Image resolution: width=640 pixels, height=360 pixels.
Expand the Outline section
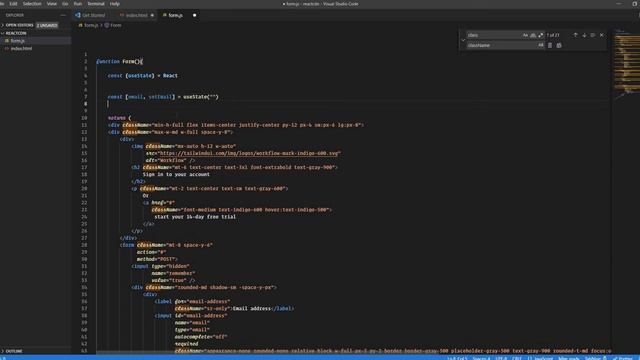(14, 351)
